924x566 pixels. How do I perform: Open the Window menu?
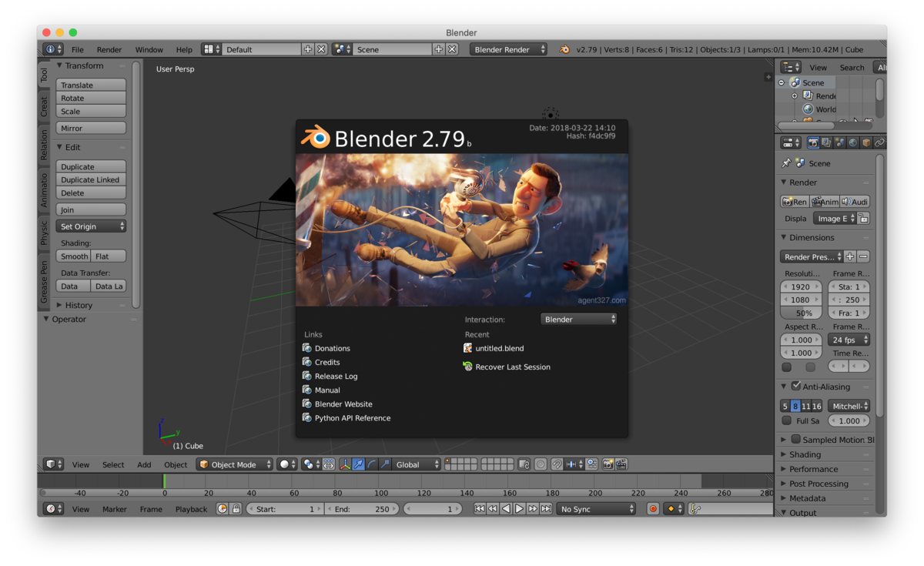point(149,49)
